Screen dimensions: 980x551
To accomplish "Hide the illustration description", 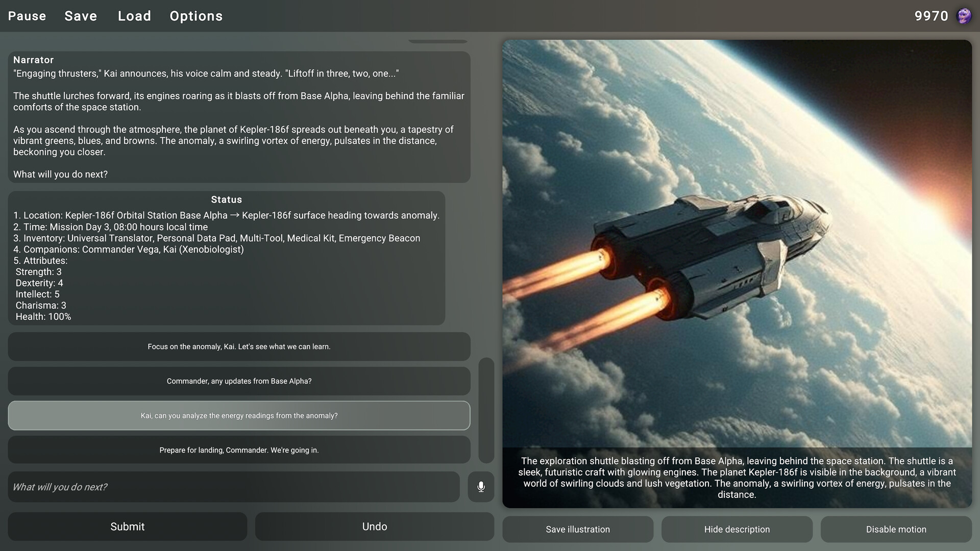I will click(x=737, y=529).
